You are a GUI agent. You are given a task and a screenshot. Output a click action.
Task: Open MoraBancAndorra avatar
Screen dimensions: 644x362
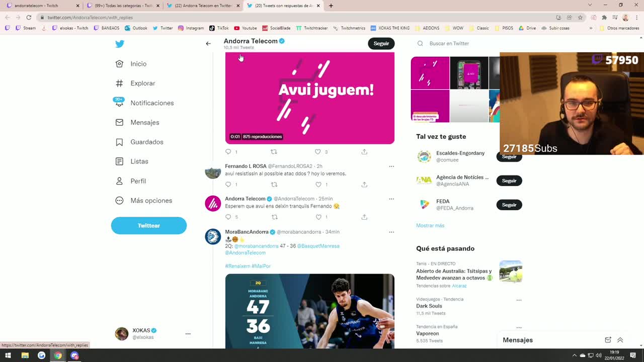pyautogui.click(x=213, y=237)
